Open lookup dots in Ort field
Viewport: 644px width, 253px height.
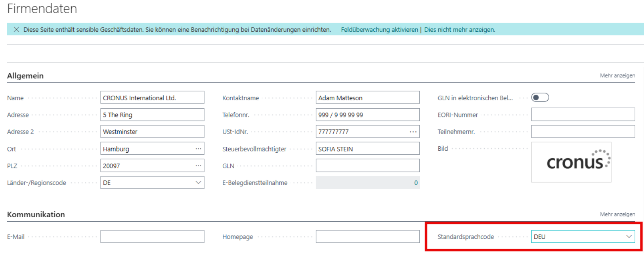point(198,149)
